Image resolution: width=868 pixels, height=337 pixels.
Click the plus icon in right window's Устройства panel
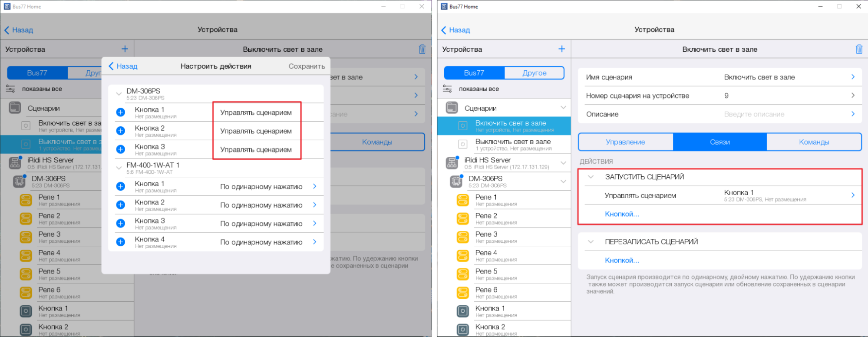561,49
